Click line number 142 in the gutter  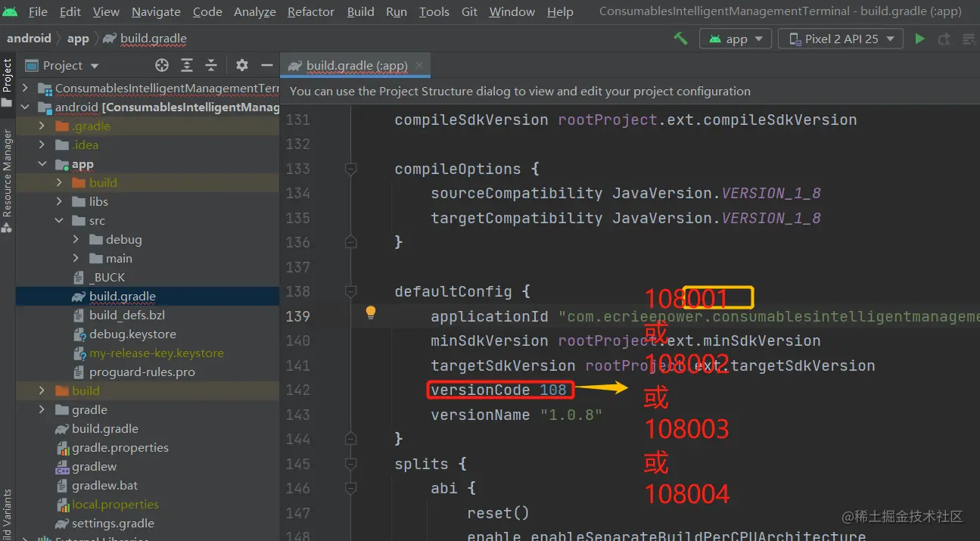coord(297,390)
